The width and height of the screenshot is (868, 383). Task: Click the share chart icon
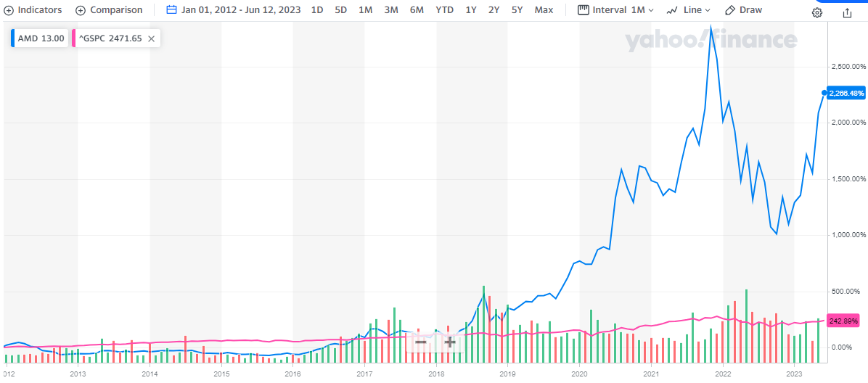[x=847, y=13]
